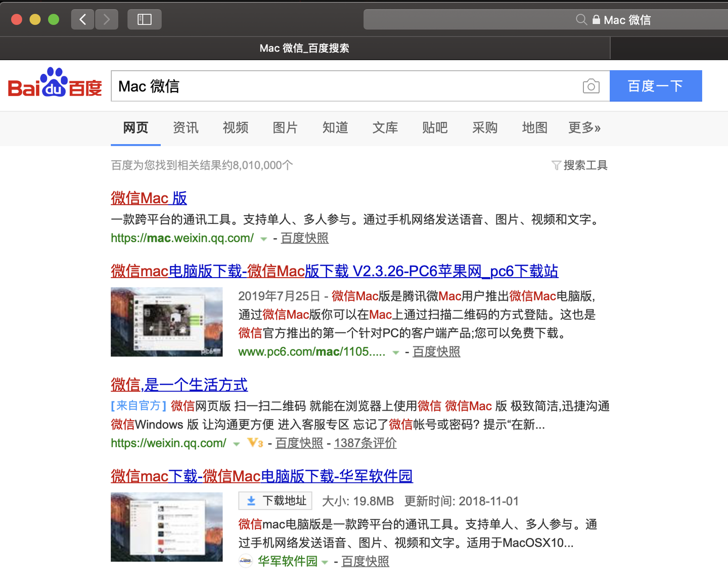This screenshot has height=582, width=728.
Task: Click the download icon on 下载地址 button
Action: 251,500
